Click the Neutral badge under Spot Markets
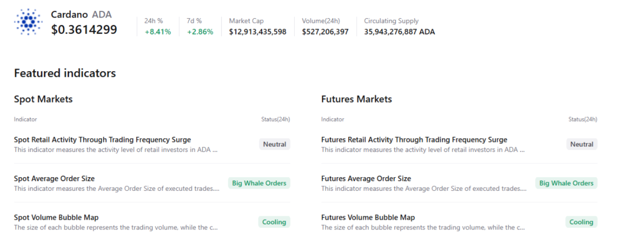The image size is (644, 240). 274,144
